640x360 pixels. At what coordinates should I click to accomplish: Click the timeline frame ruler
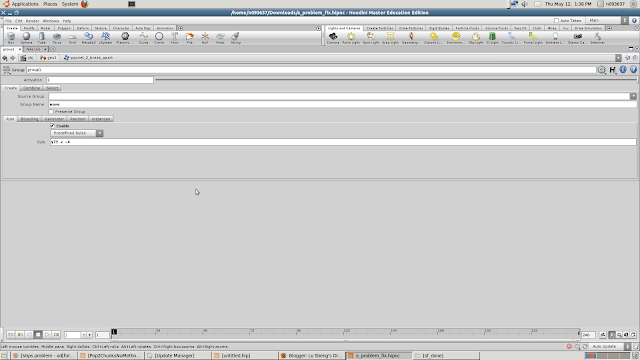tap(345, 333)
